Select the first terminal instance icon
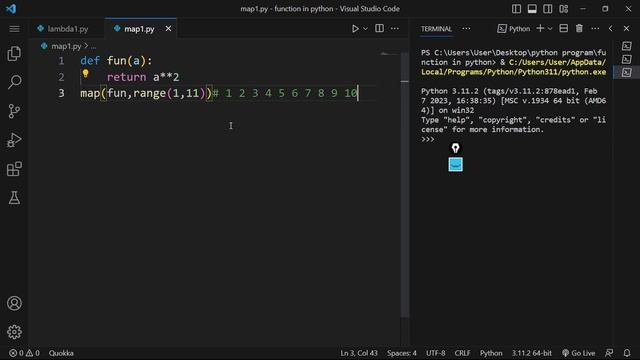Viewport: 640px width, 360px height. point(627,46)
